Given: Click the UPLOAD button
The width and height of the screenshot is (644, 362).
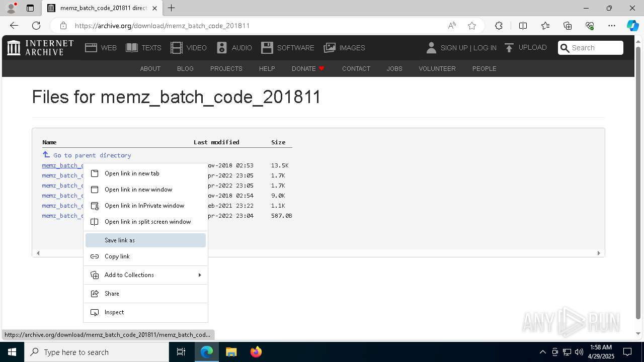Looking at the screenshot, I should (525, 48).
